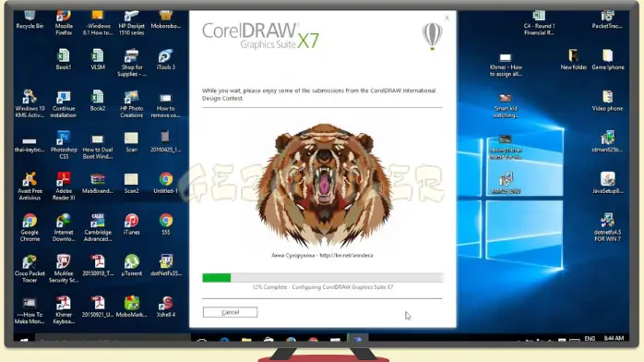Viewport: 644px width, 362px height.
Task: Open the dotnetfx4.5 FOR WIN 7 icon
Action: [607, 228]
